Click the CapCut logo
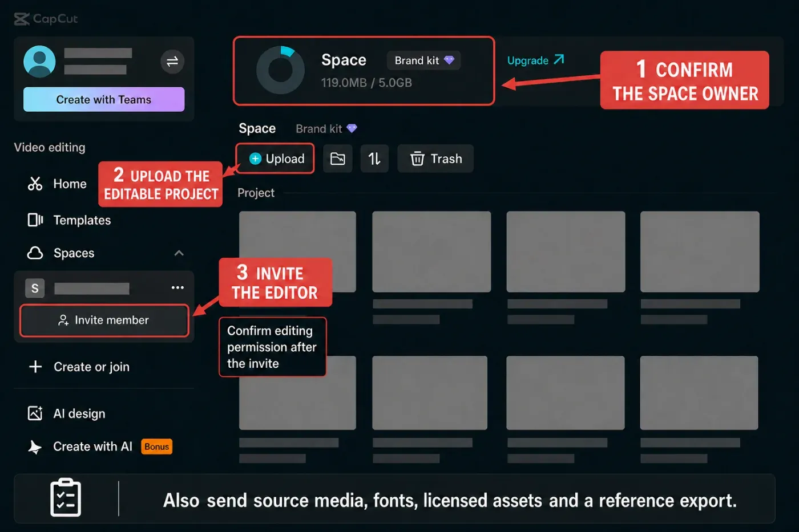This screenshot has width=799, height=532. click(x=46, y=19)
